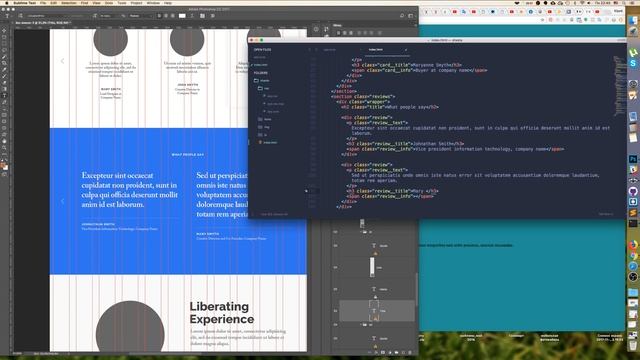Open Firefox from the Dock
The height and width of the screenshot is (360, 640).
633,244
